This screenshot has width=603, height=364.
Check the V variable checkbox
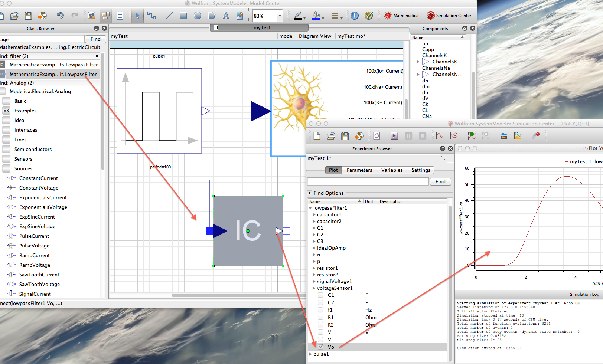coord(320,332)
